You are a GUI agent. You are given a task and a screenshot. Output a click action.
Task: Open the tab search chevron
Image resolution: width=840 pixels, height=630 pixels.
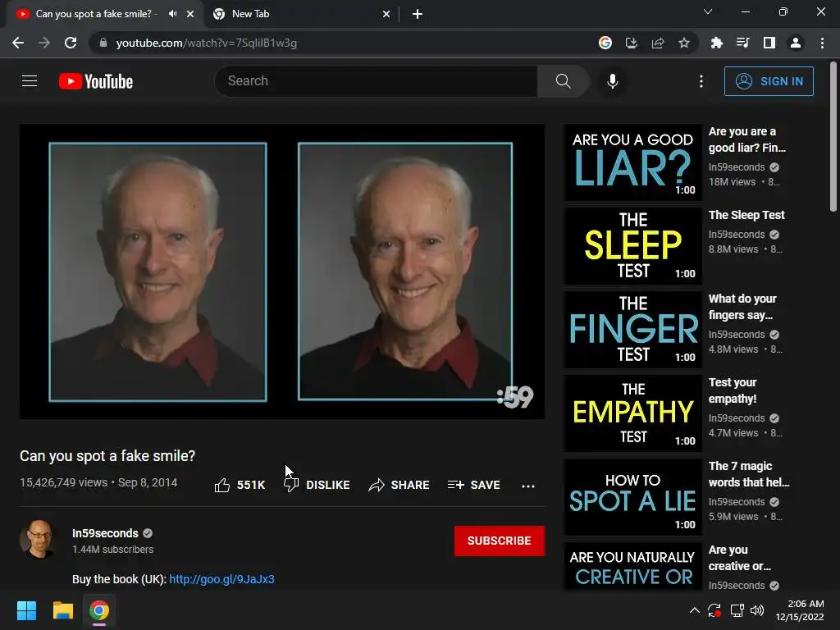coord(708,11)
